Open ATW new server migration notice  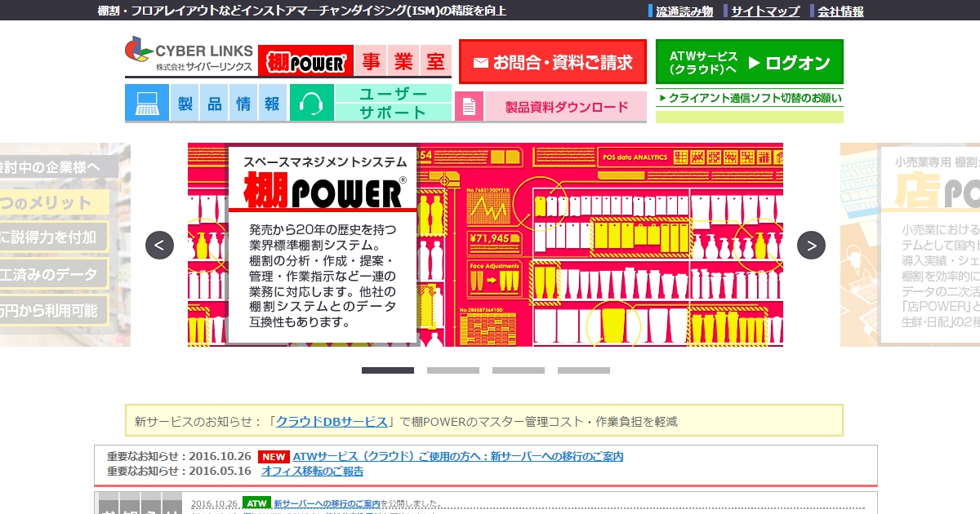tap(458, 457)
